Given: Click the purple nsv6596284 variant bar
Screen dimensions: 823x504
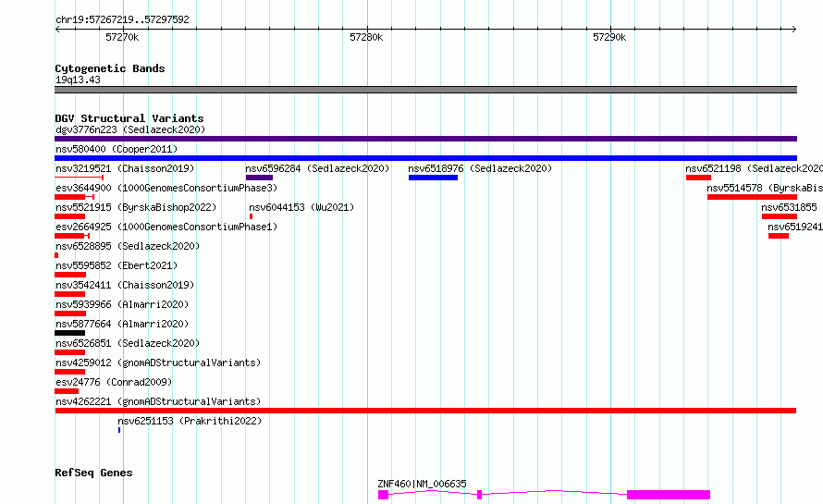Looking at the screenshot, I should click(259, 178).
